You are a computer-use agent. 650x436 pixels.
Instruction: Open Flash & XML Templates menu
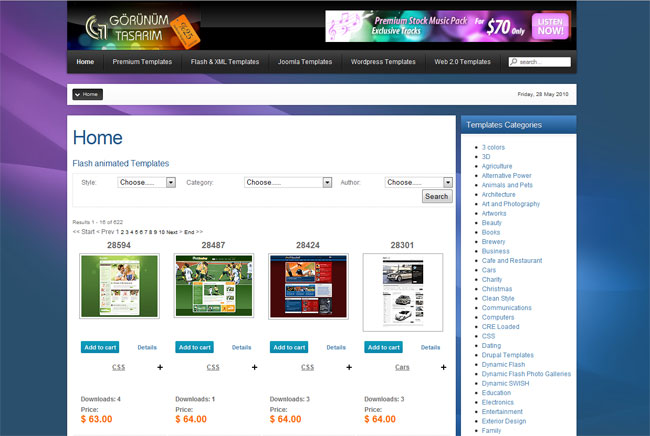pos(225,62)
